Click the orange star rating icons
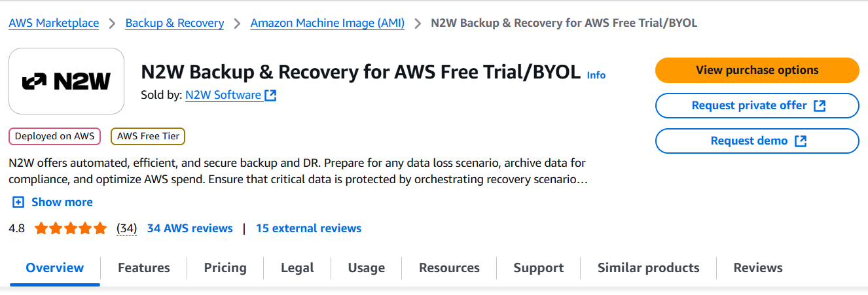The image size is (868, 295). (70, 228)
